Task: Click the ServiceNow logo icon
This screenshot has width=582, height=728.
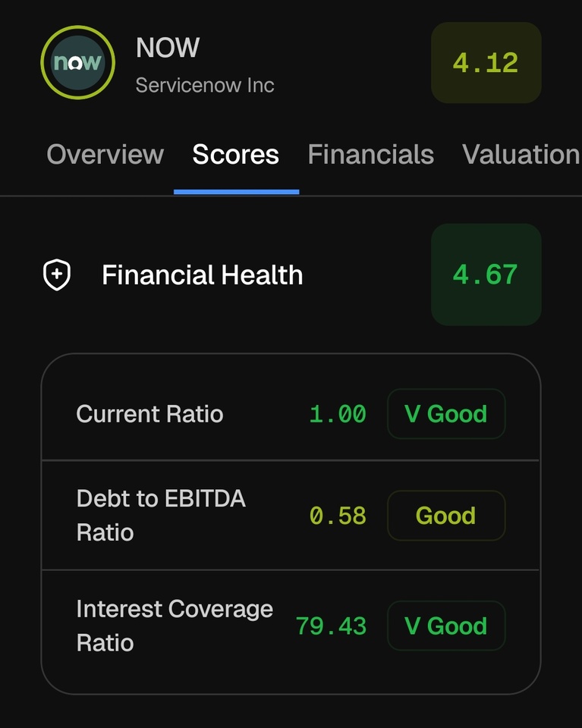Action: pyautogui.click(x=77, y=63)
